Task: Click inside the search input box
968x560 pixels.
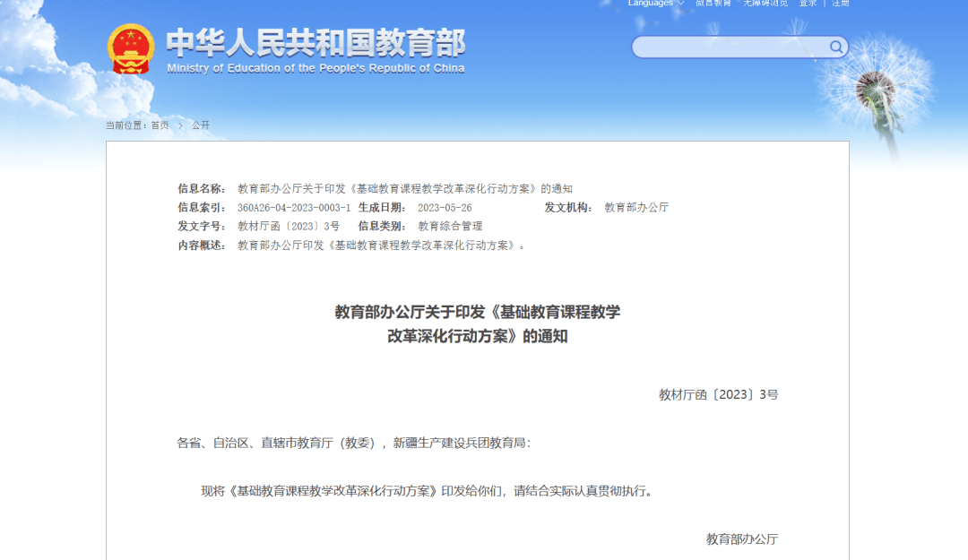Action: tap(726, 47)
